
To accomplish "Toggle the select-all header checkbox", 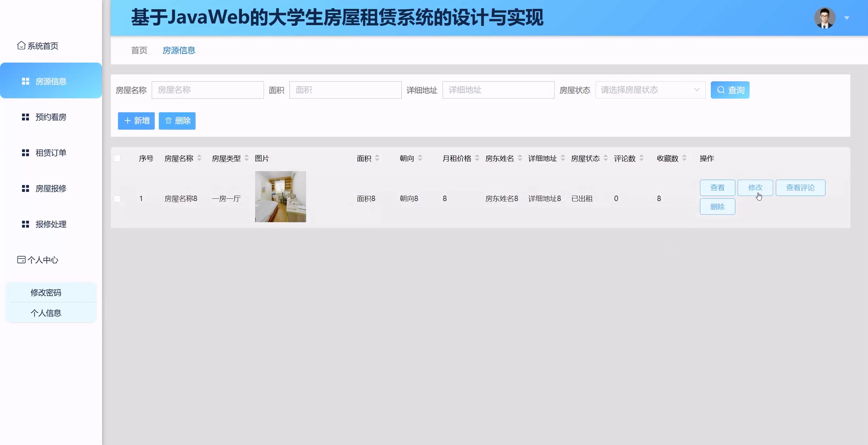I will coord(117,158).
